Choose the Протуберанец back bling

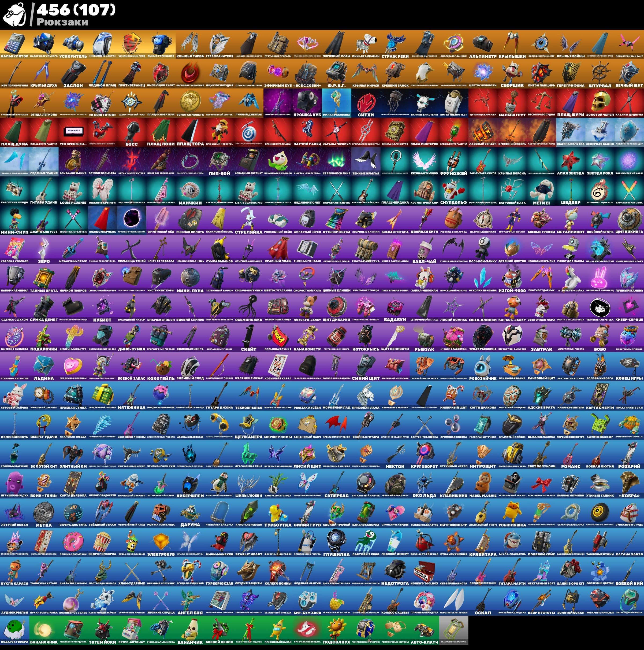point(132,74)
